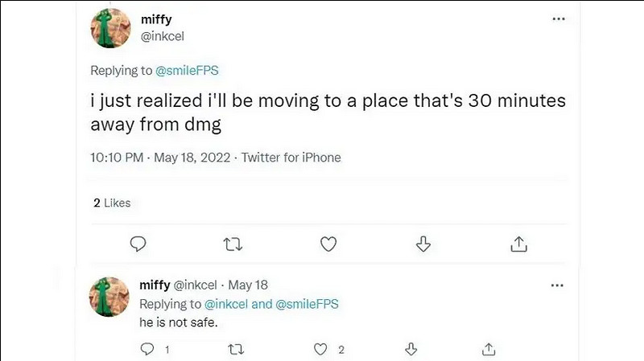View the 2 Likes list
The height and width of the screenshot is (361, 644).
point(111,203)
